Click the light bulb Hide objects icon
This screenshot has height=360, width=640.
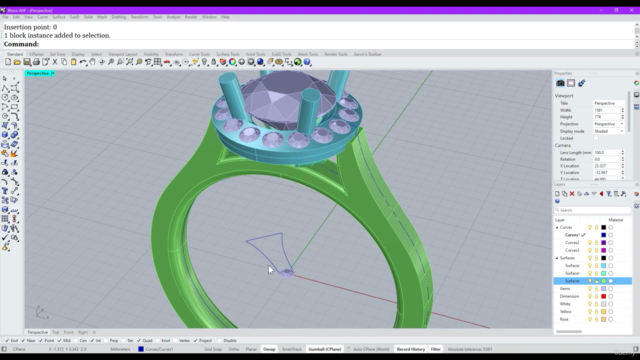click(204, 62)
